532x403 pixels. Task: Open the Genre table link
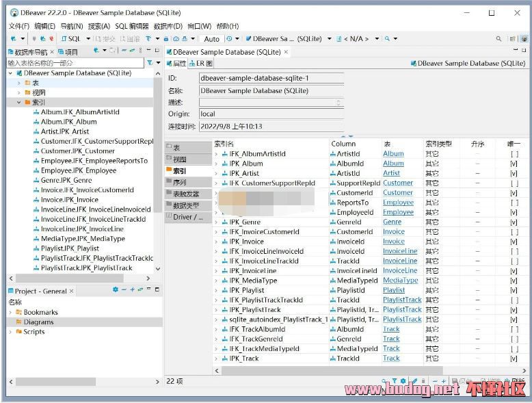click(393, 222)
